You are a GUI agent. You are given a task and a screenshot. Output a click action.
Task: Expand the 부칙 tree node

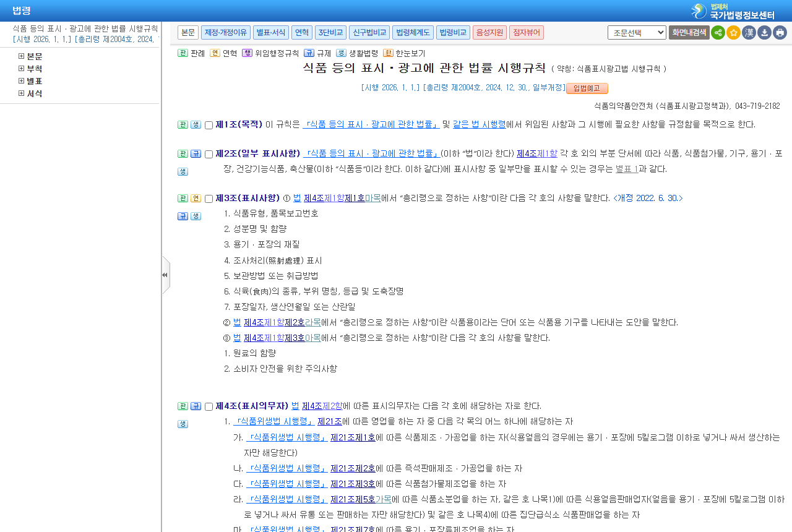[22, 69]
